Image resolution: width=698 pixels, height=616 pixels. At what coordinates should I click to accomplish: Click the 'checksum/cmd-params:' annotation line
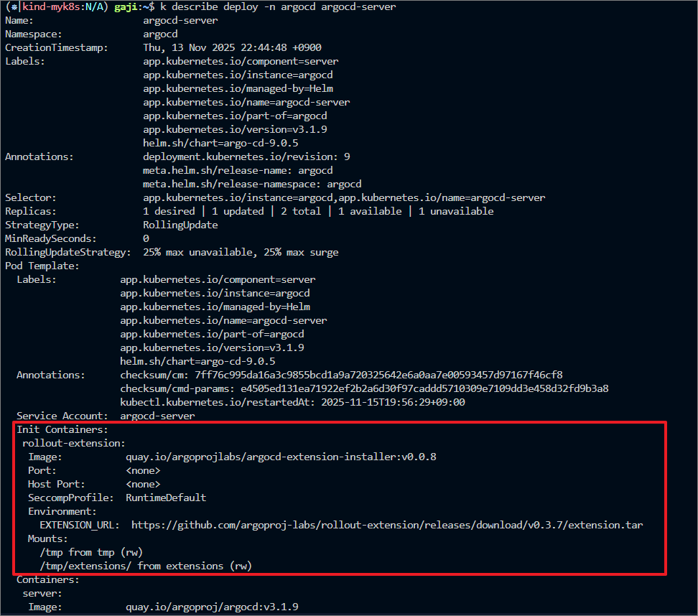(x=364, y=388)
